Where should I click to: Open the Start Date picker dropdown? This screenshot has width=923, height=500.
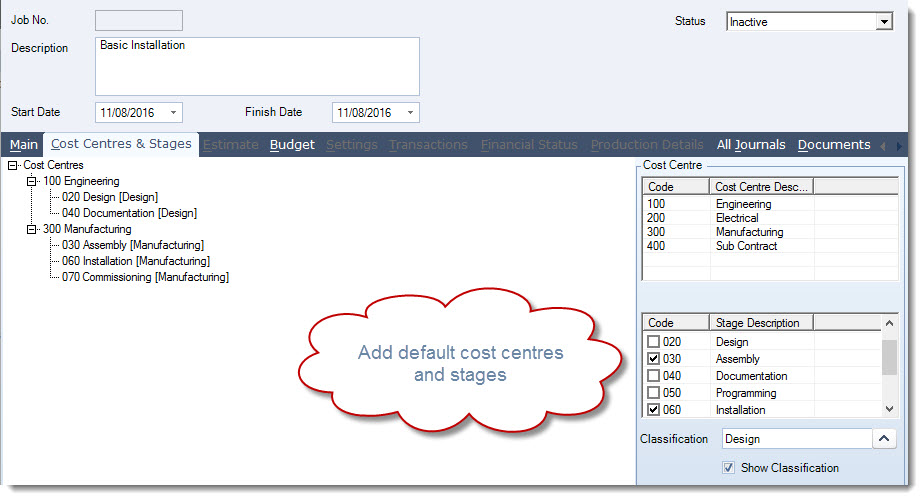[174, 112]
